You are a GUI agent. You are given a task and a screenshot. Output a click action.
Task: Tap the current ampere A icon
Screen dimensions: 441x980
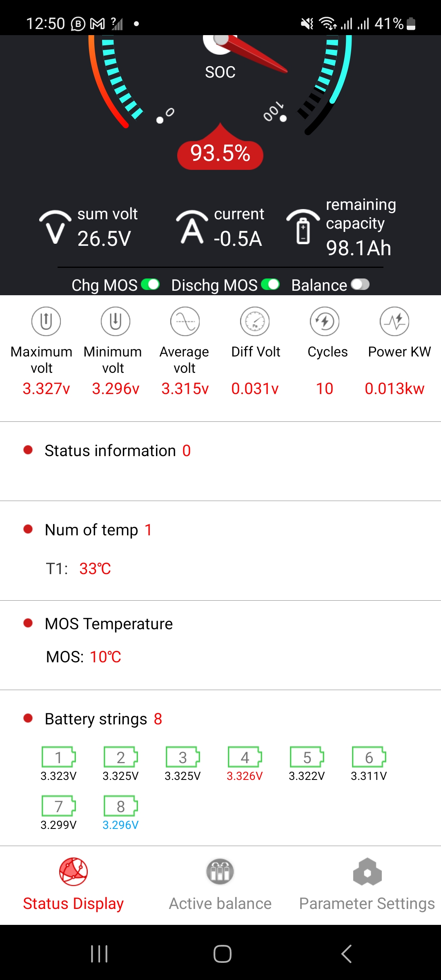[192, 228]
